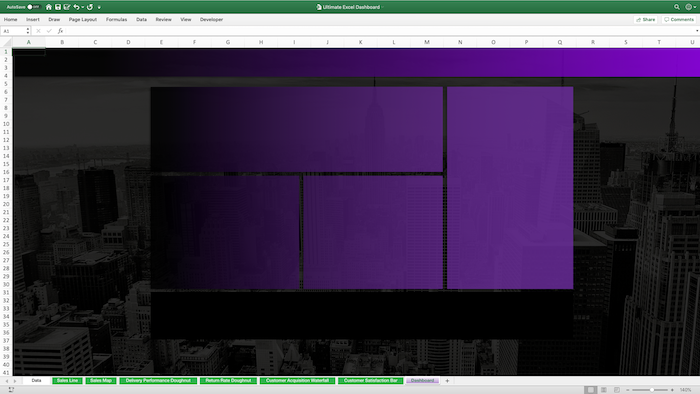The width and height of the screenshot is (700, 394).
Task: Switch to Customer Satisfaction Bar sheet tab
Action: tap(371, 381)
